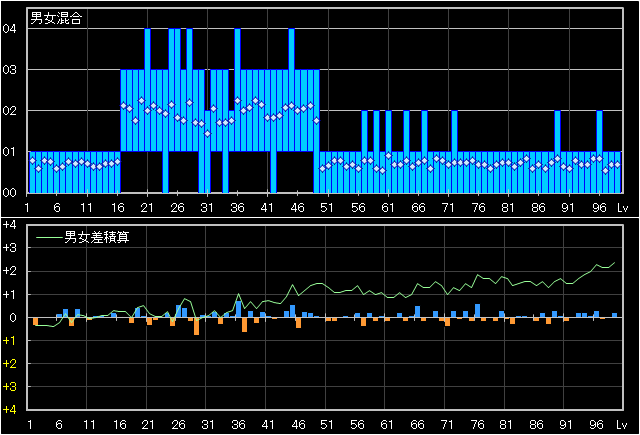Click the white +4 label on lower chart
The height and width of the screenshot is (435, 640).
(9, 225)
